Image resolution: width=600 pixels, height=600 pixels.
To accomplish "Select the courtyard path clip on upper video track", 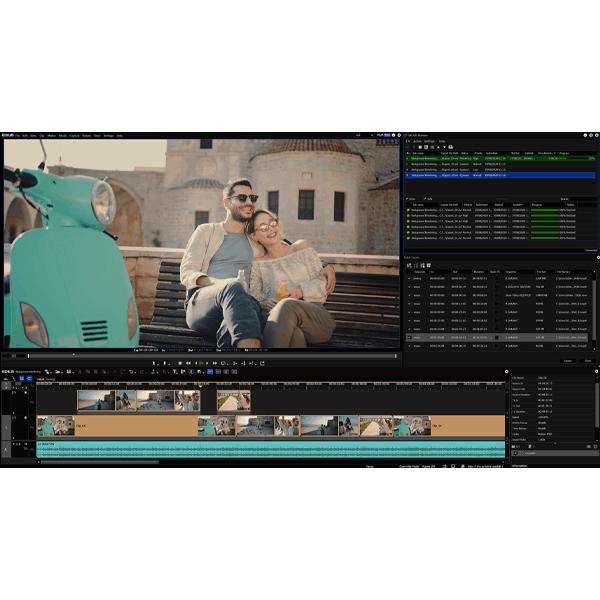I will 233,401.
